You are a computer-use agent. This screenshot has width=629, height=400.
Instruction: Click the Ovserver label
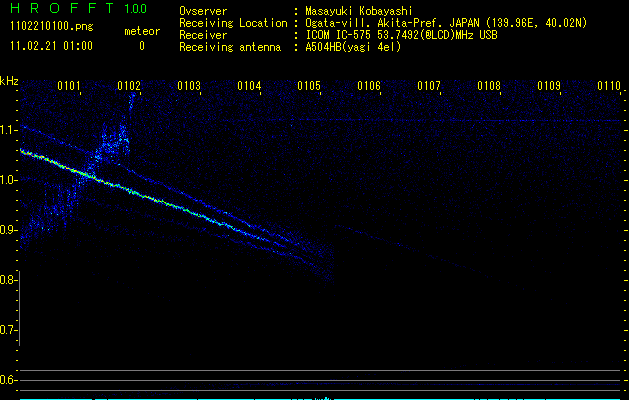203,11
